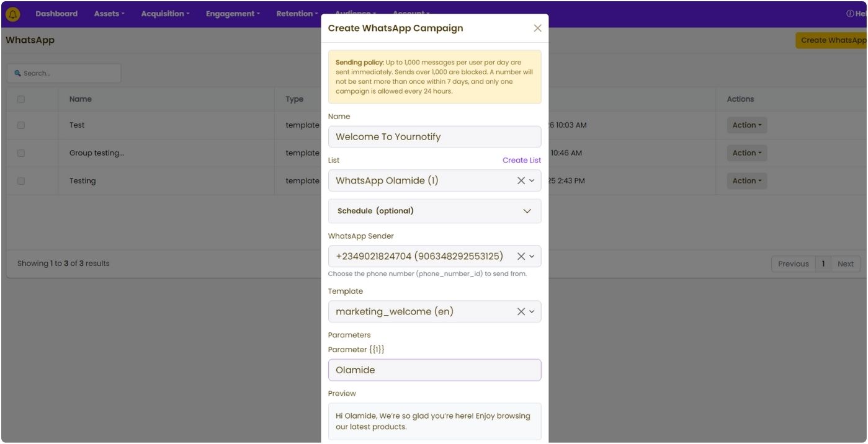Open the Engagement menu
Screen dimensions: 868x444
coord(233,14)
